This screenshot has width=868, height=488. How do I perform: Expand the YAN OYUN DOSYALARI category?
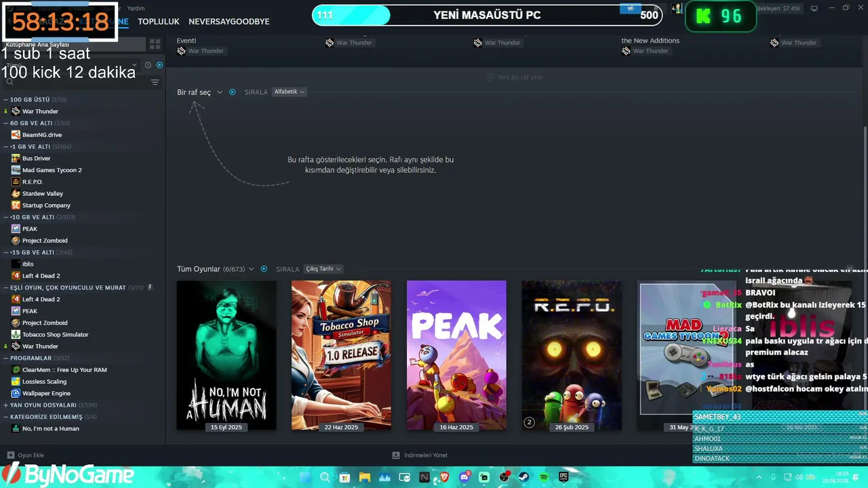click(6, 405)
